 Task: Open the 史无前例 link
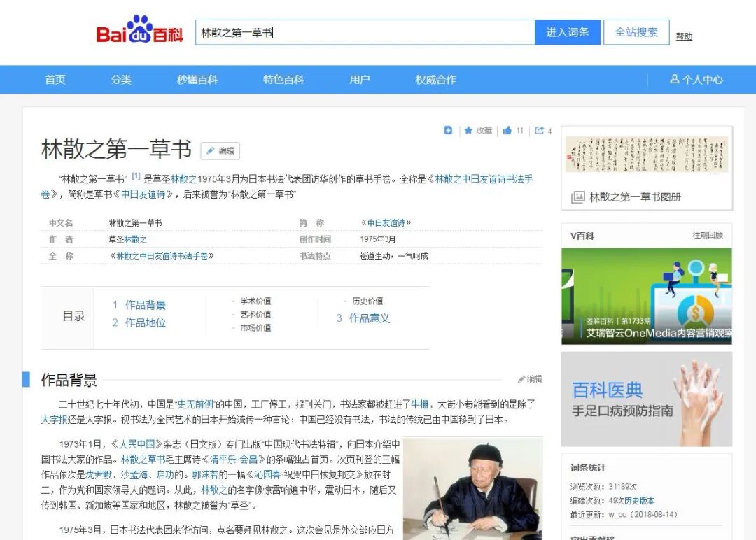tap(195, 404)
